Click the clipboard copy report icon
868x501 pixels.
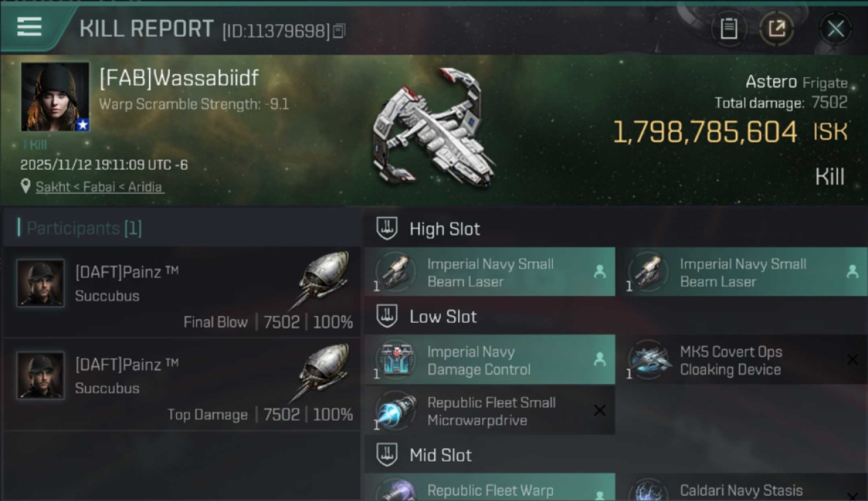728,29
